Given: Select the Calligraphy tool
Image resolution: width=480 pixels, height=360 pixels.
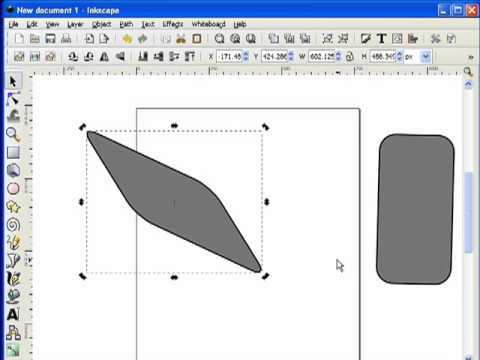Looking at the screenshot, I should click(x=13, y=278).
